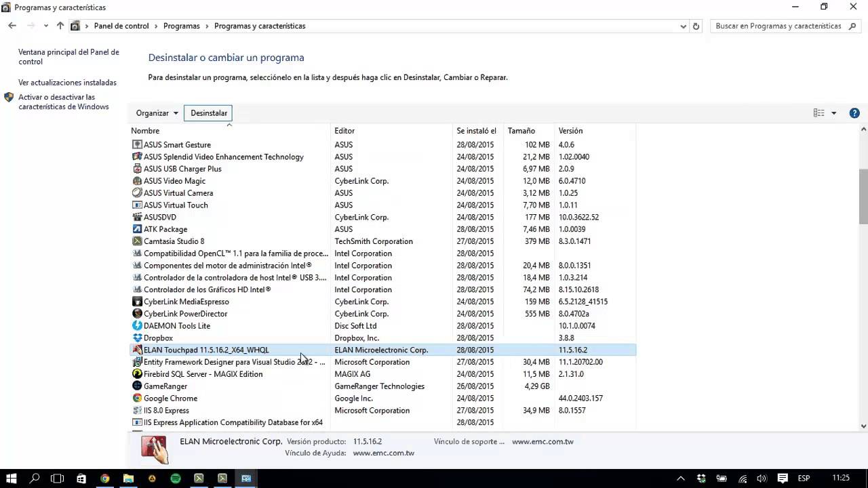Click the search magnifier in Programas y características
868x488 pixels.
pyautogui.click(x=852, y=26)
